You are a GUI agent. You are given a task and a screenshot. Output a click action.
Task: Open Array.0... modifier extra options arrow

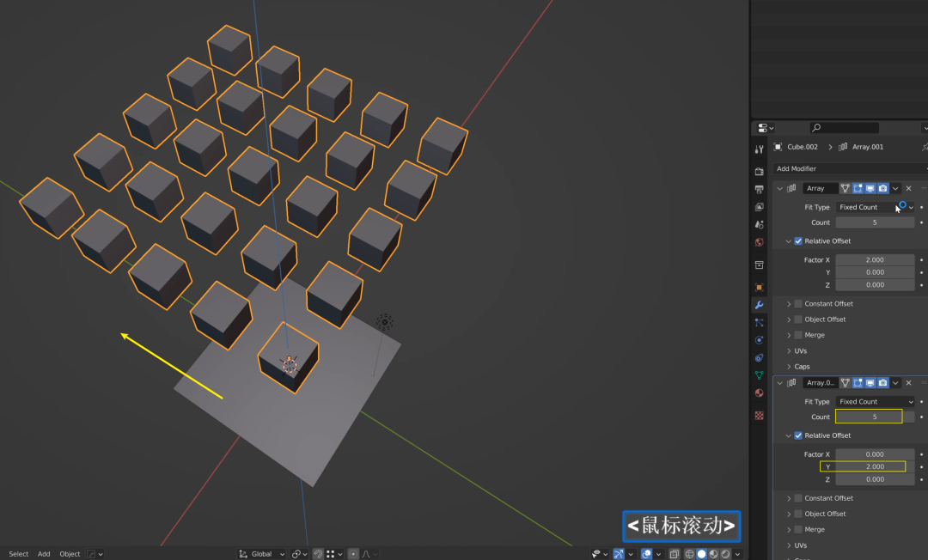click(x=895, y=382)
